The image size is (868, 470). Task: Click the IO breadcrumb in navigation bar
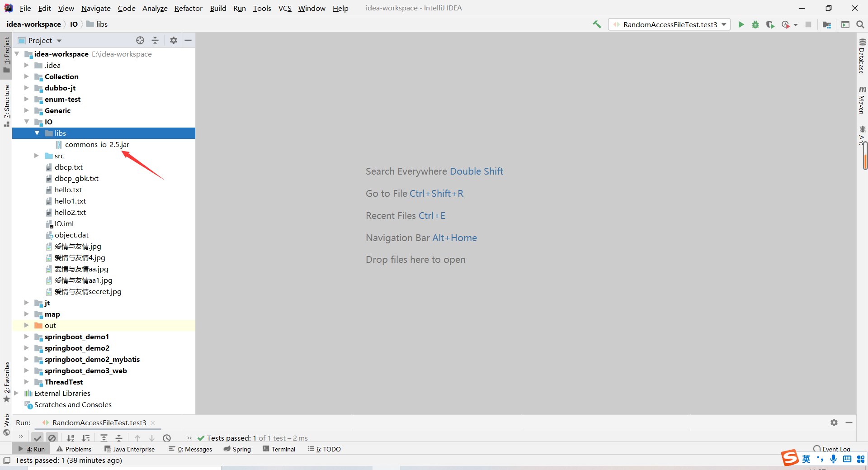click(x=74, y=24)
